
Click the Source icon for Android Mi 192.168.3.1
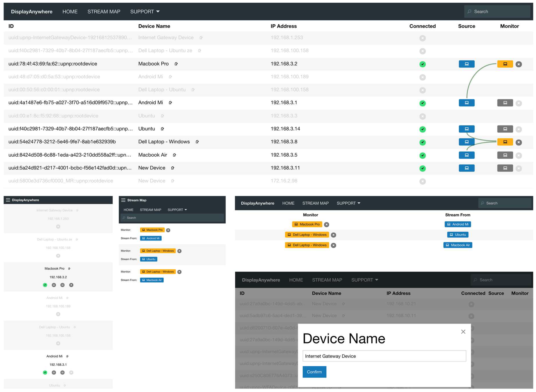466,103
